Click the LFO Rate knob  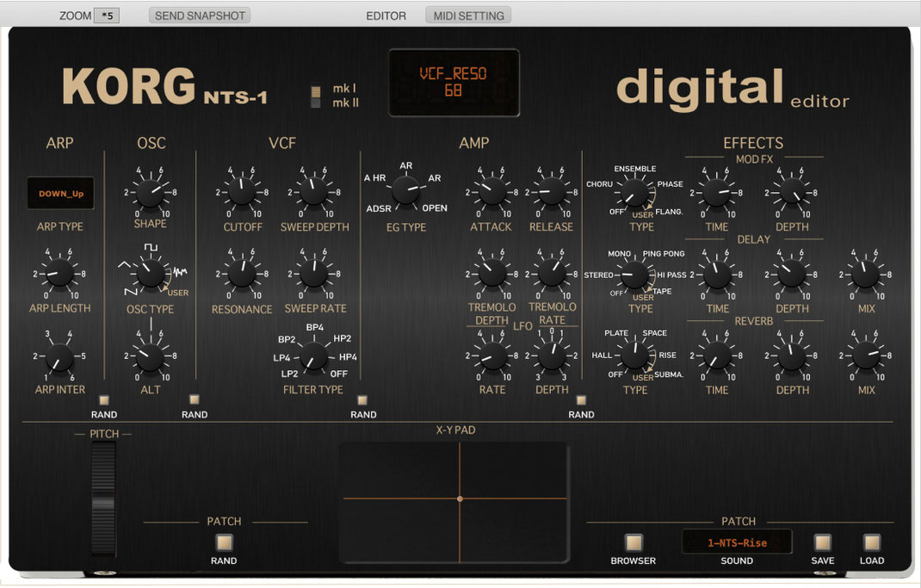click(491, 356)
